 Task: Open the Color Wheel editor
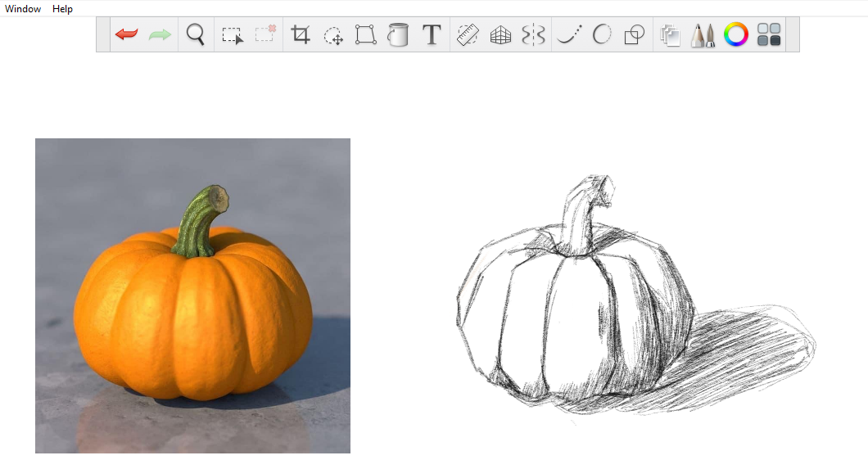click(735, 34)
